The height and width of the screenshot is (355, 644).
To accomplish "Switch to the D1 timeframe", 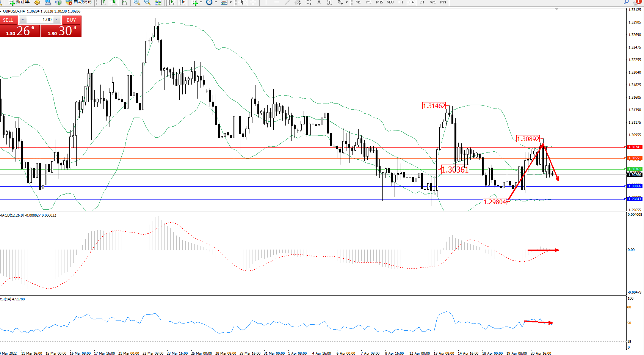I will [x=422, y=2].
